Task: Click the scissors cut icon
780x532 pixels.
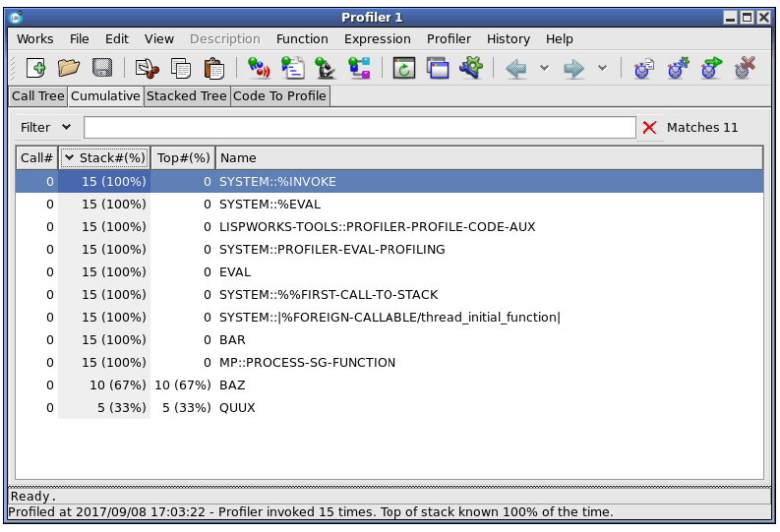Action: tap(147, 68)
